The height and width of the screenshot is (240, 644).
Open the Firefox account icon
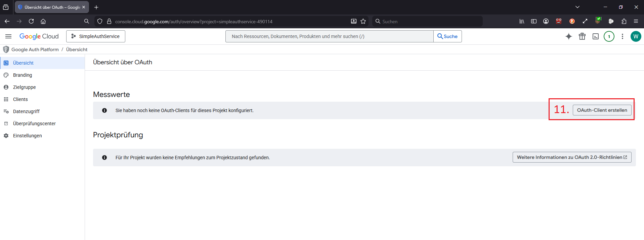point(546,21)
